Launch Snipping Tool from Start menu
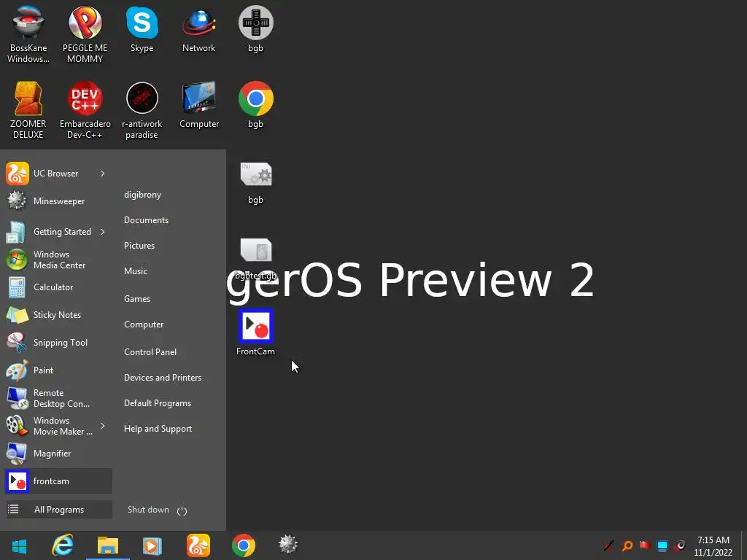The image size is (747, 560). pos(58,343)
